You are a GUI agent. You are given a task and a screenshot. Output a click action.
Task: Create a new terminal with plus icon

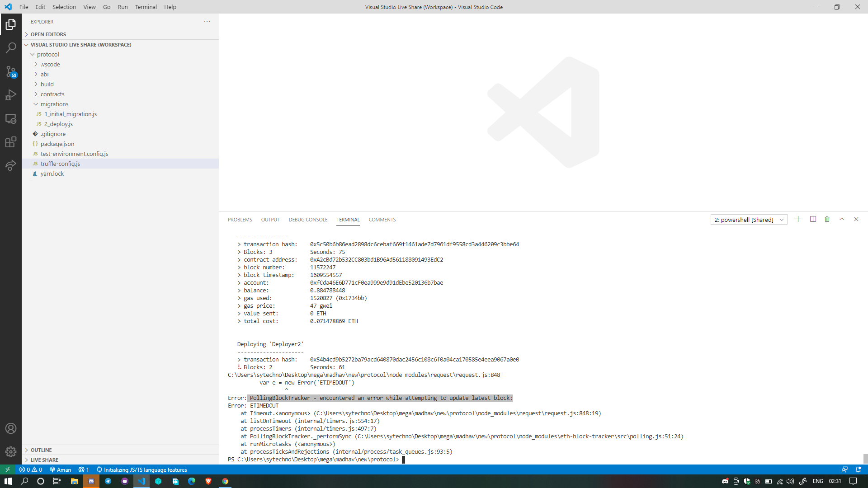tap(798, 219)
